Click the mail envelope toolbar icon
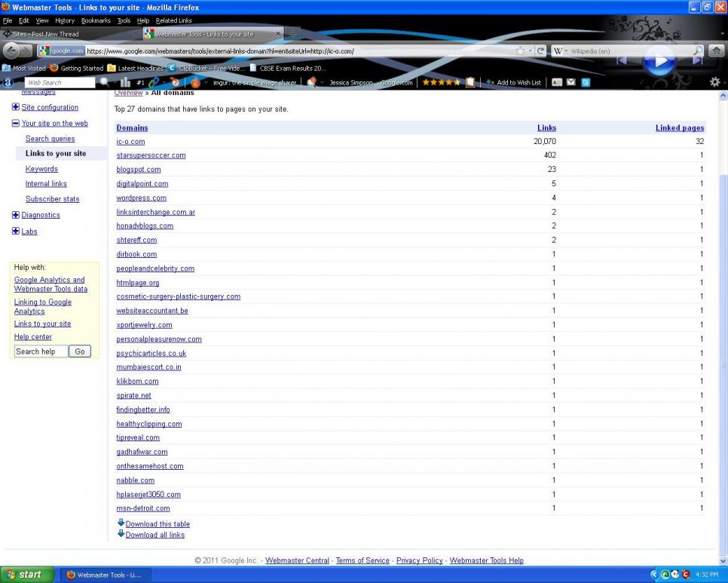 571,82
